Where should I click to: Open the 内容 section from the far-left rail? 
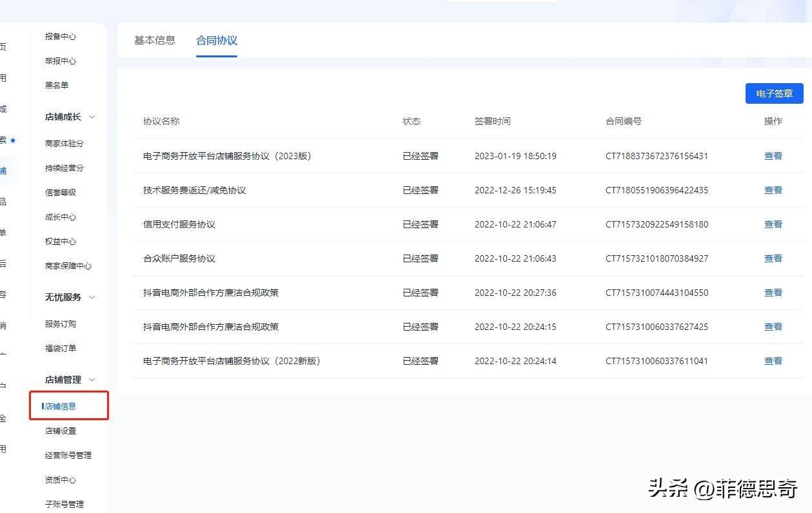pyautogui.click(x=4, y=294)
